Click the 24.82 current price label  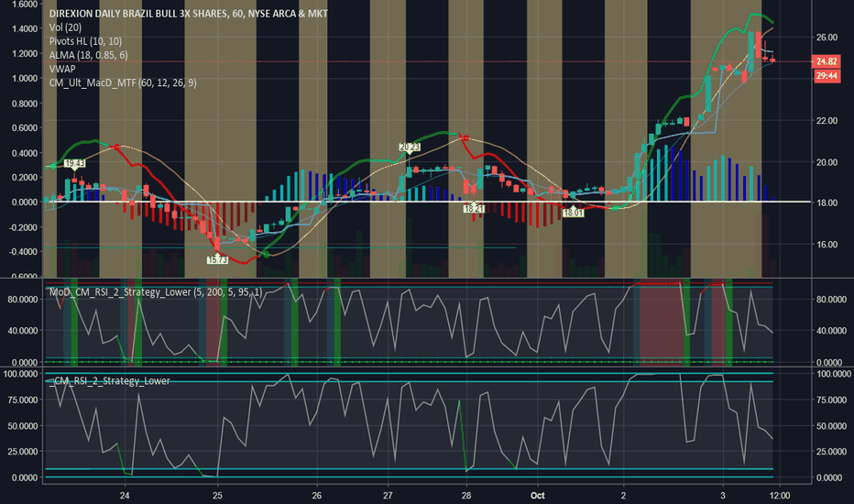(x=827, y=61)
